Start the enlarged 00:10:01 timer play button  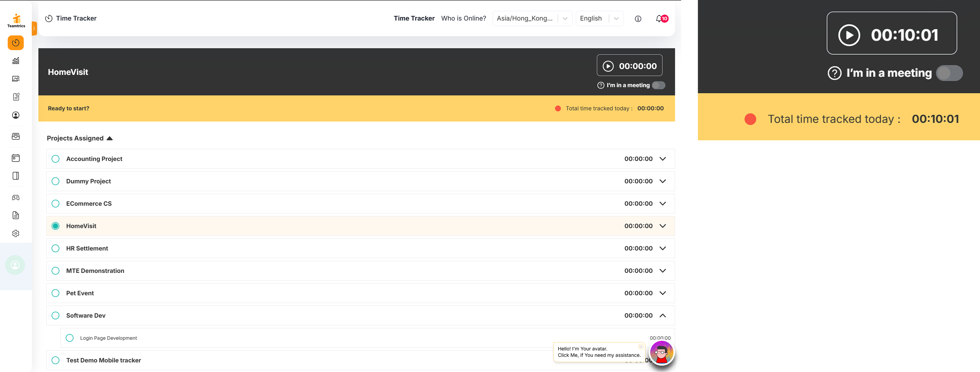[x=849, y=35]
